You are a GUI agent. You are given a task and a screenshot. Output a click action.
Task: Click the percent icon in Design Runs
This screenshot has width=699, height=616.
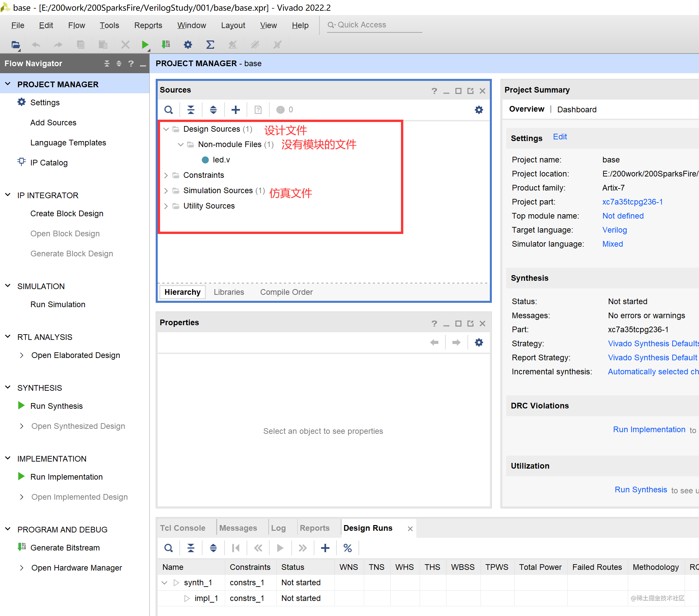[x=347, y=548]
